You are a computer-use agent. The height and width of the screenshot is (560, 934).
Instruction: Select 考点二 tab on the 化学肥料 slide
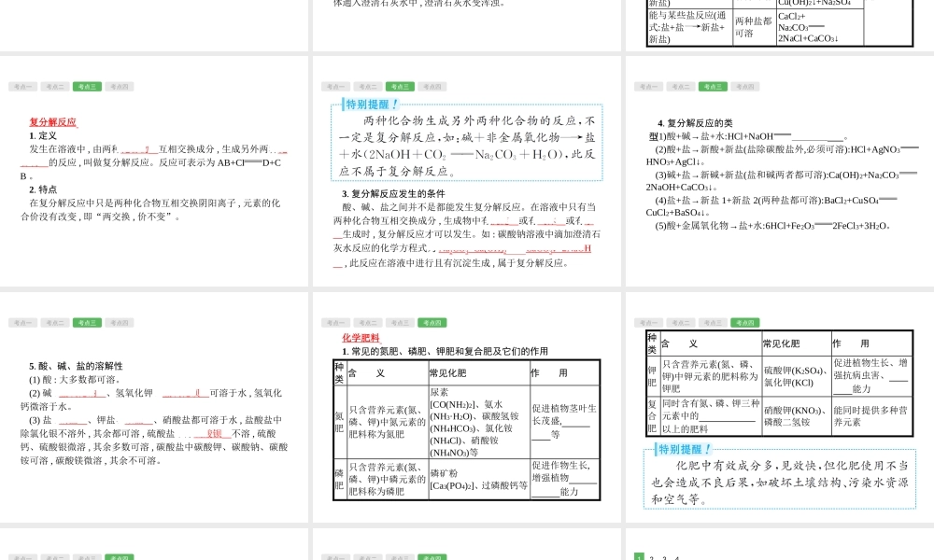pos(367,323)
